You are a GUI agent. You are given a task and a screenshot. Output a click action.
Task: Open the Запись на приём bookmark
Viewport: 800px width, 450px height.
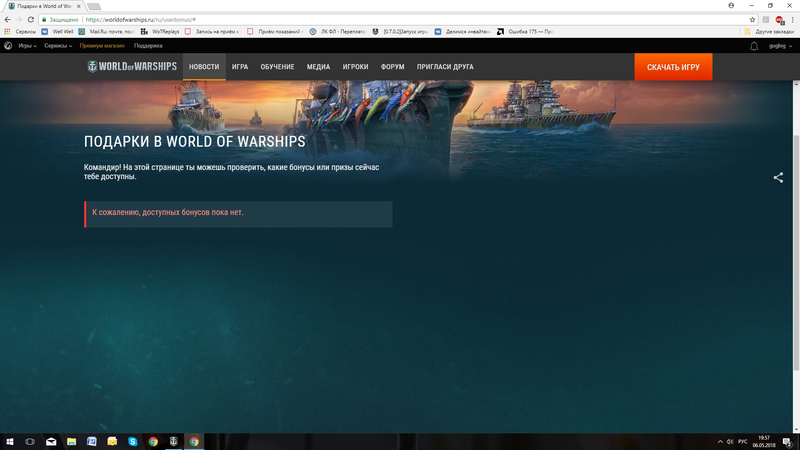213,32
